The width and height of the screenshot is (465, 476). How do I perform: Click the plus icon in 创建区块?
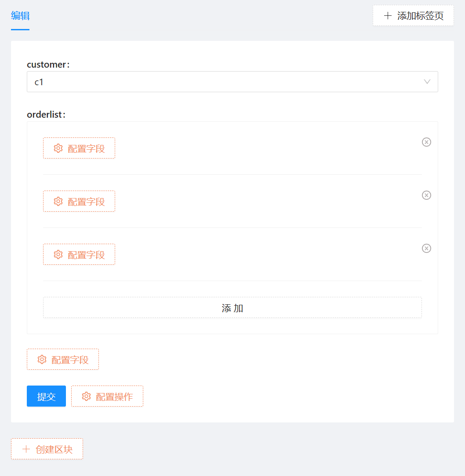(x=26, y=449)
